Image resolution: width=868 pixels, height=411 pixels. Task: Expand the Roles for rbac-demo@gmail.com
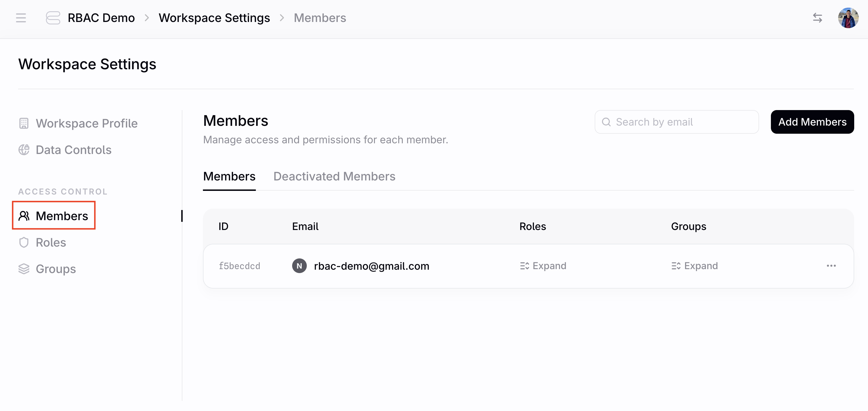543,266
